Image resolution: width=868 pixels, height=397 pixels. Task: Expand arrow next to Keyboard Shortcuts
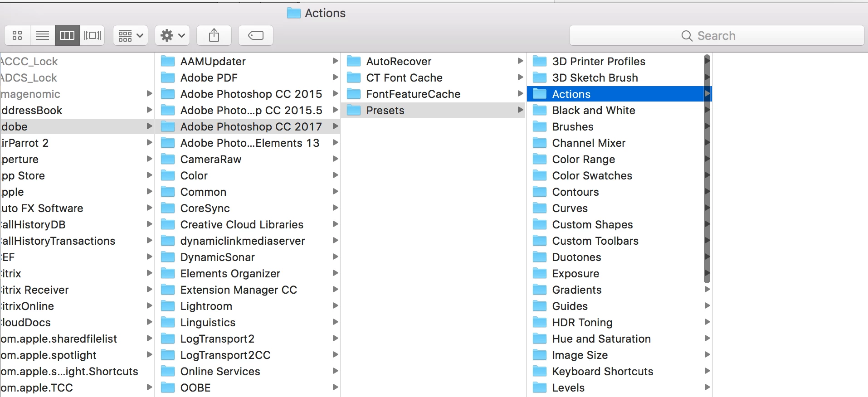(707, 371)
